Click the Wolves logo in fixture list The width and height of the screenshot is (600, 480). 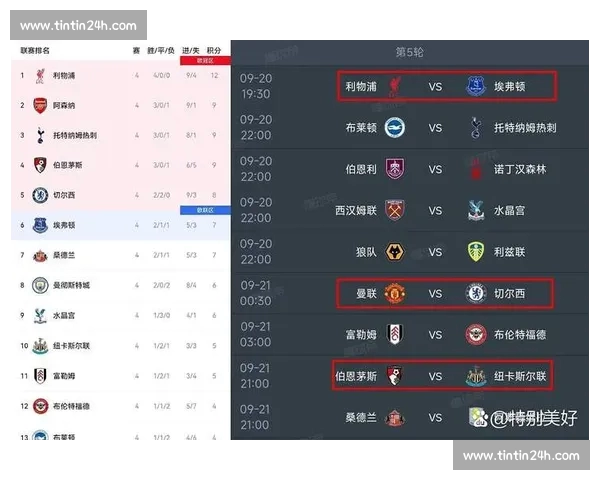click(x=395, y=252)
